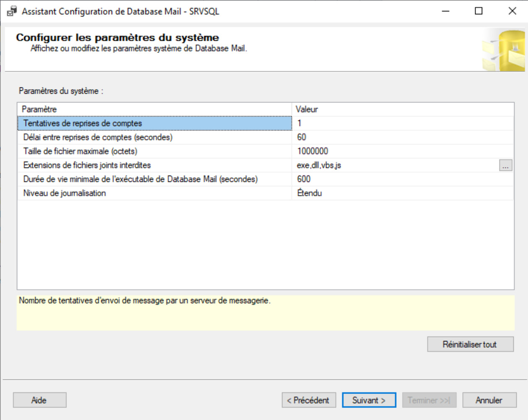The height and width of the screenshot is (420, 528).
Task: Open the Étendu logging level dropdown
Action: tap(402, 193)
